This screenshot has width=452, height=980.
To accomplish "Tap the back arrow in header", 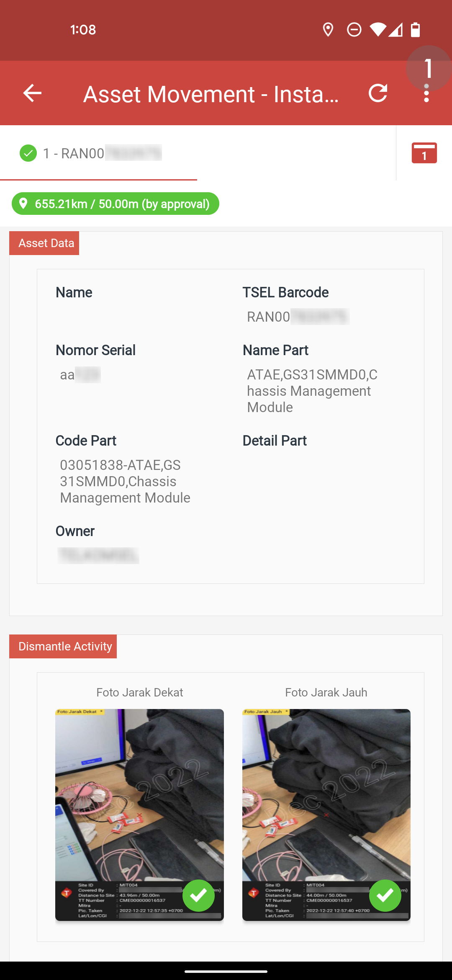I will click(x=32, y=93).
